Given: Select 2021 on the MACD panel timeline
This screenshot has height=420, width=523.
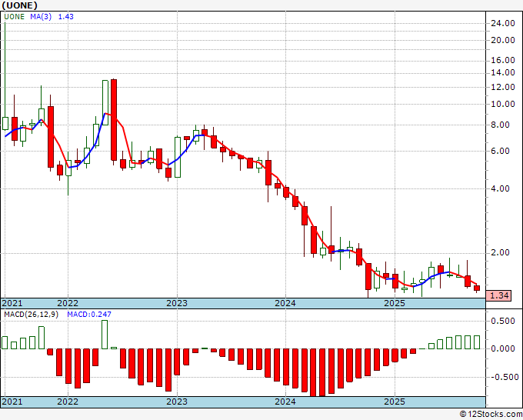Looking at the screenshot, I should click(x=12, y=402).
